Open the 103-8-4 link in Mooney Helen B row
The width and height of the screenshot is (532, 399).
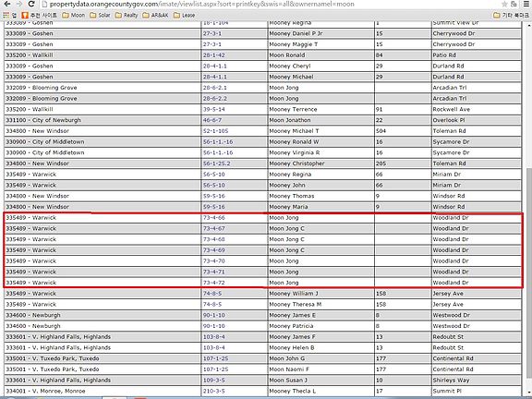coord(213,348)
